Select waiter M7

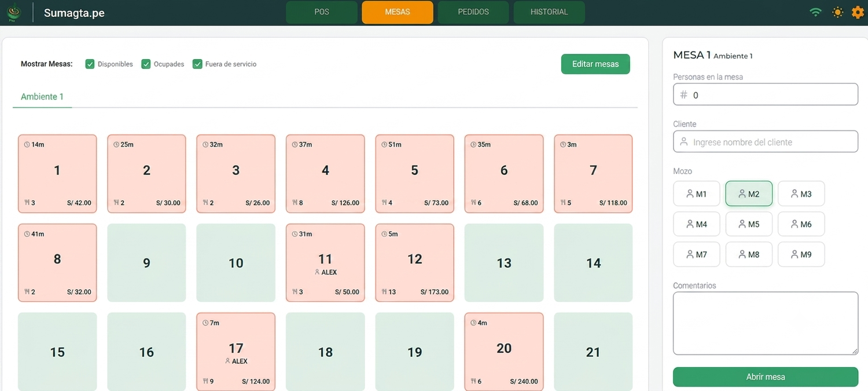click(697, 254)
